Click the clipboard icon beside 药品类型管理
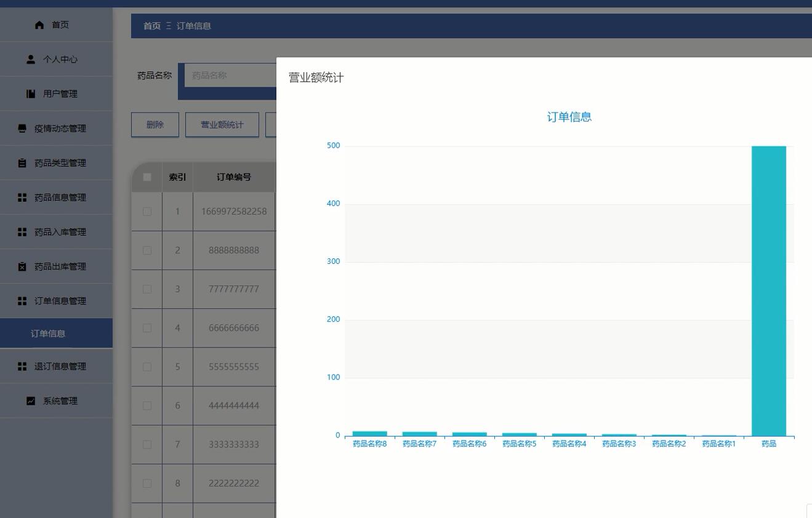This screenshot has width=812, height=518. 22,163
